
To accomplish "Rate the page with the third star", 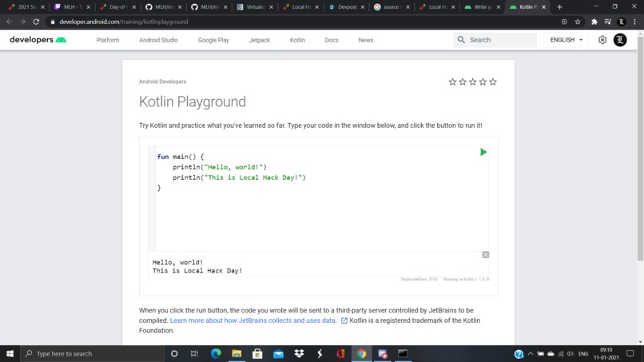I will click(473, 82).
